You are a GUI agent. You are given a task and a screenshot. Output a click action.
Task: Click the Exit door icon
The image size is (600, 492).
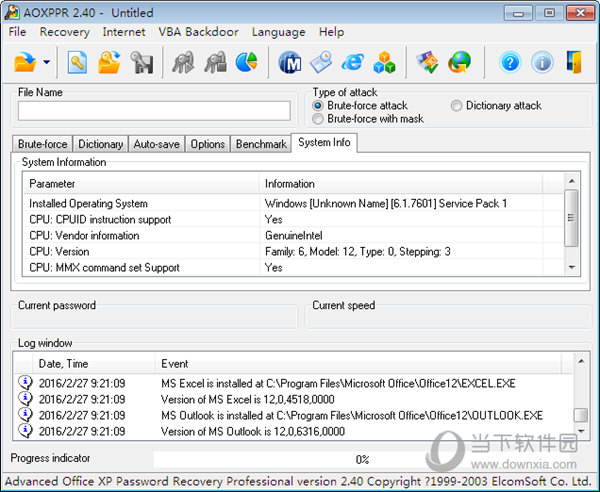574,63
